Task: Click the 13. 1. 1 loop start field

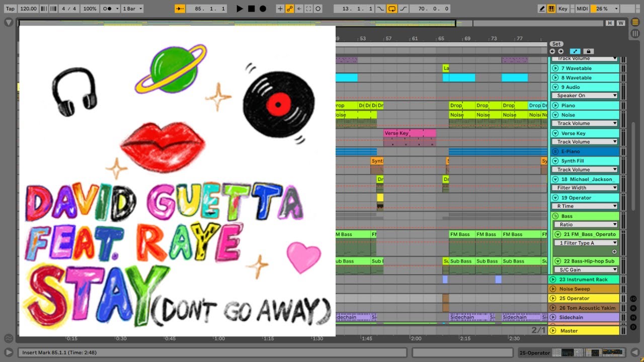Action: coord(354,9)
